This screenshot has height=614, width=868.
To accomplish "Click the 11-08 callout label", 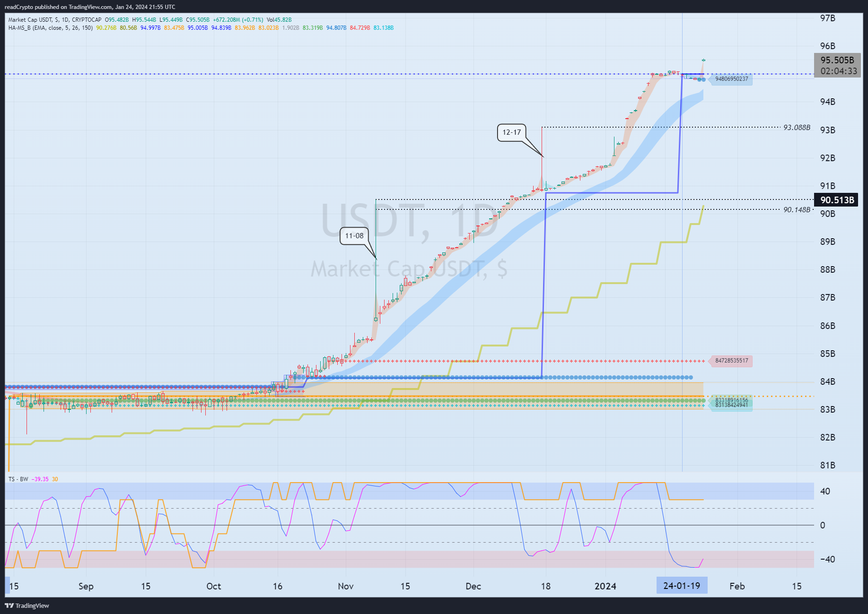I will (354, 236).
